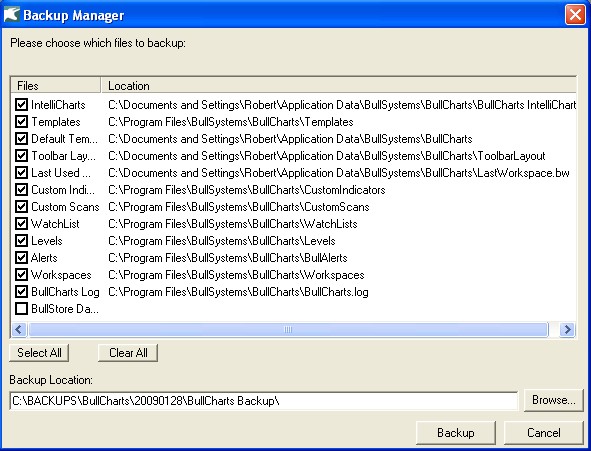Click the Backup Manager title bar icon
591x451 pixels.
point(11,14)
